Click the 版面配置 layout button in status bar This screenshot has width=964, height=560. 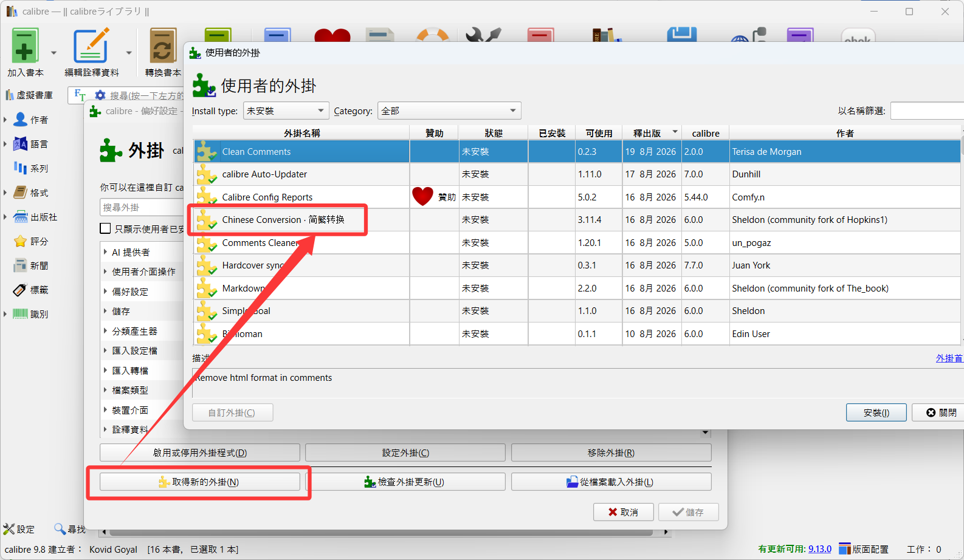[864, 549]
